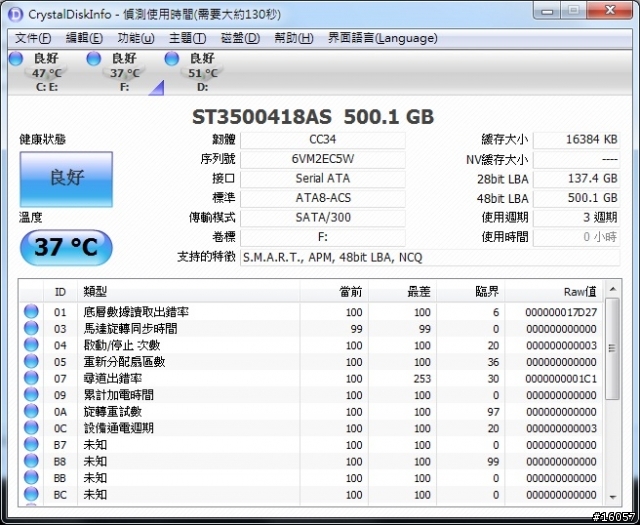Open the 磁盤(D) menu
Image resolution: width=640 pixels, height=525 pixels.
(240, 38)
